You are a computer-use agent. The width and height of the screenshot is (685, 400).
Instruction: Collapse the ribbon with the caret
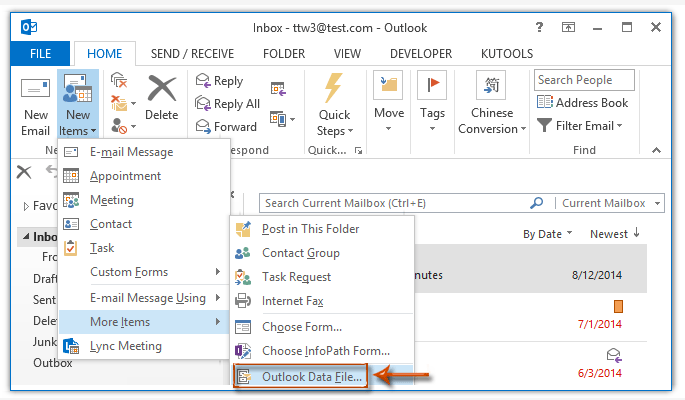(x=656, y=150)
